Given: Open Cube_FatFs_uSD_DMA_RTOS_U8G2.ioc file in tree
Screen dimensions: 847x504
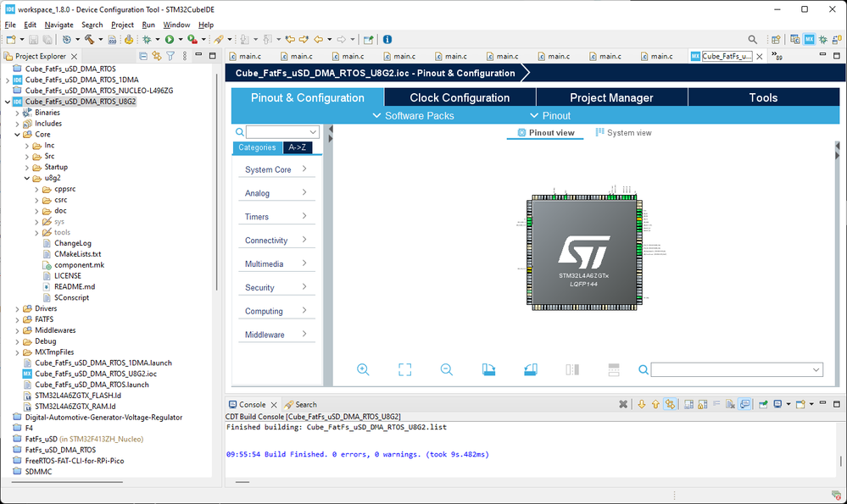Looking at the screenshot, I should coord(96,374).
